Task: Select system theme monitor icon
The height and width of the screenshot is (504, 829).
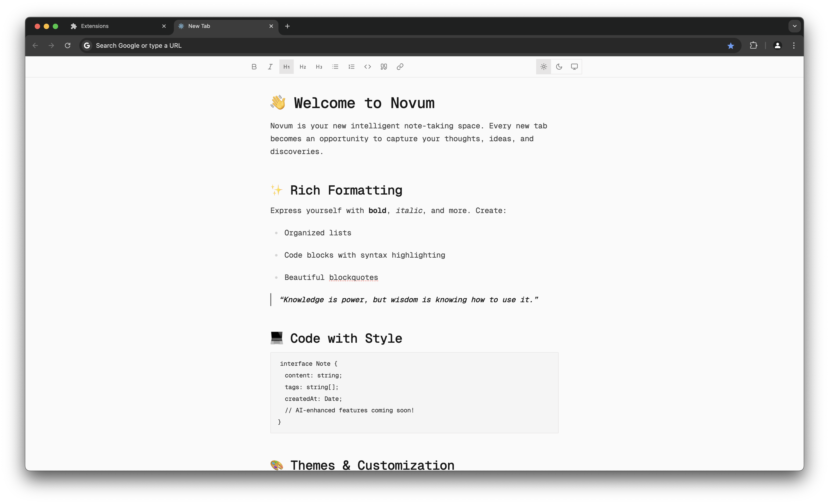Action: pos(574,67)
